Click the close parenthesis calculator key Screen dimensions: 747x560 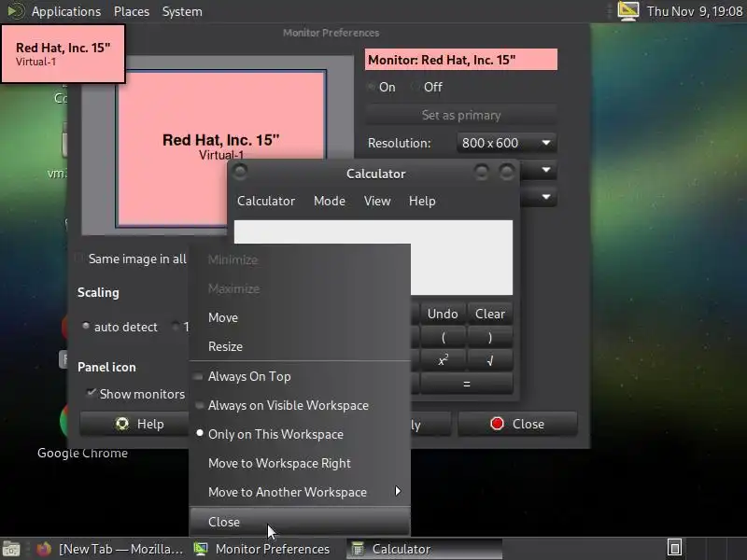point(489,338)
